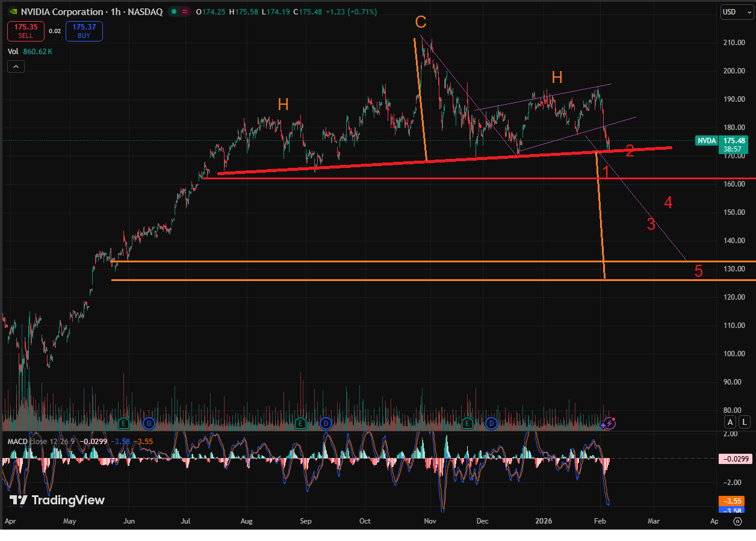Screen dimensions: 756x541
Task: Click the 130.00 price scale label
Action: (x=735, y=269)
